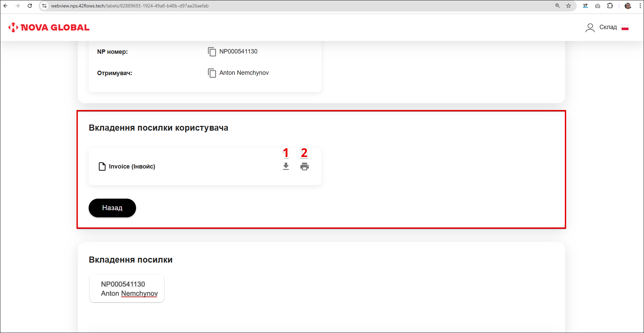Click the camera screenshot extension icon
This screenshot has height=333, width=644.
(598, 6)
